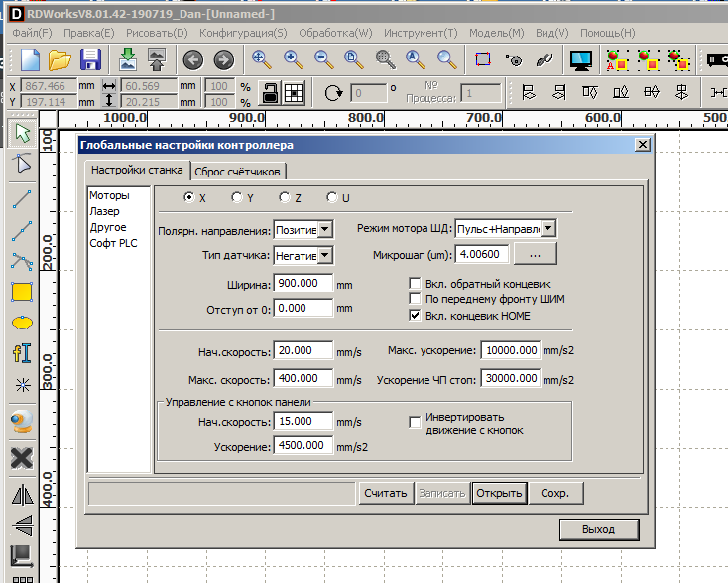Screen dimensions: 728x583
Task: Select the ellipse drawing tool
Action: click(21, 323)
